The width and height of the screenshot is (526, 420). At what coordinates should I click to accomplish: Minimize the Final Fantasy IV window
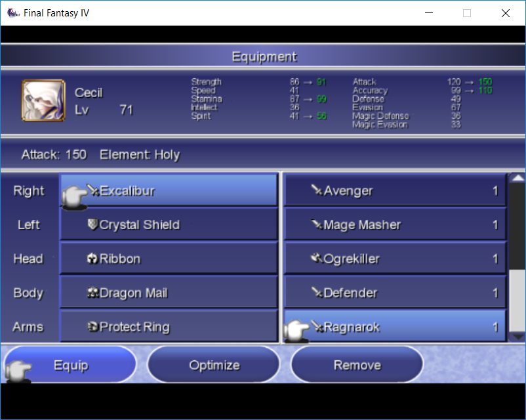click(x=429, y=13)
